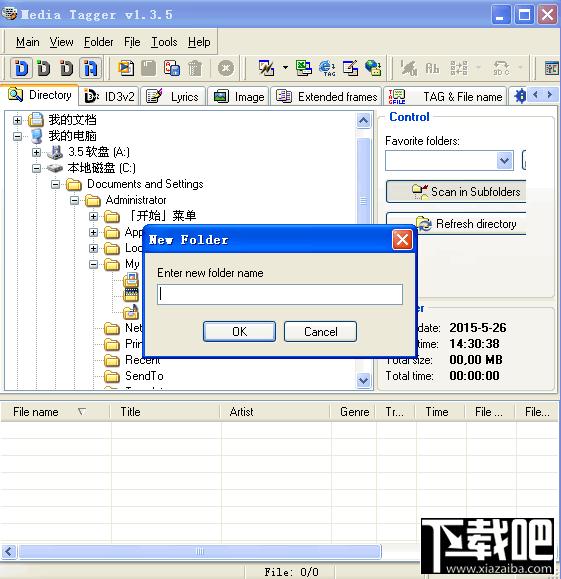561x579 pixels.
Task: Switch to the ID3v2 tab
Action: coord(109,97)
